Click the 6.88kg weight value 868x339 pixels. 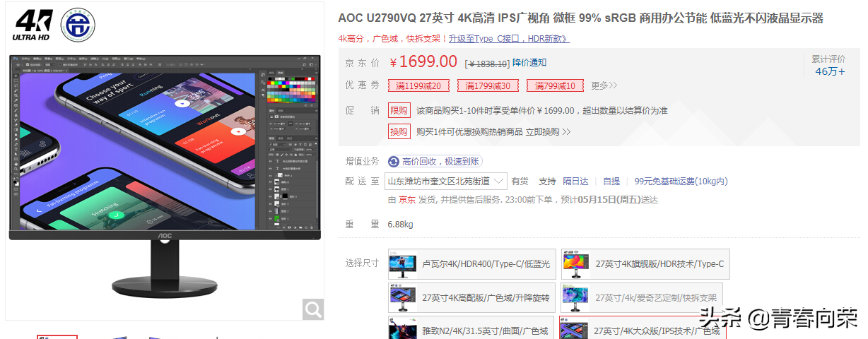click(400, 225)
